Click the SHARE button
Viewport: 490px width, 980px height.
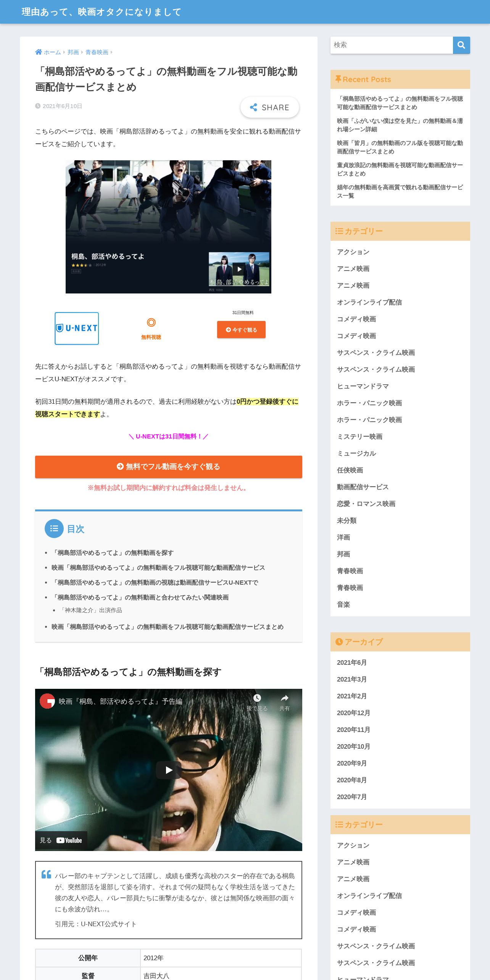point(269,108)
